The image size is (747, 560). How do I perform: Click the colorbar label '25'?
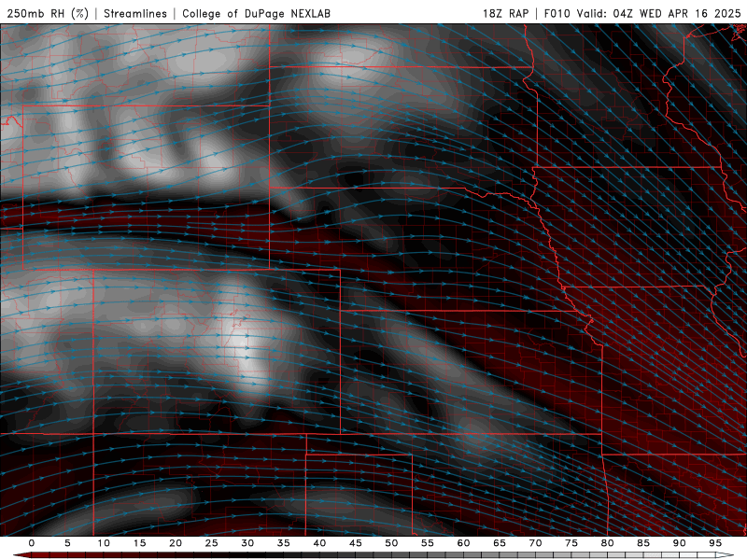[211, 543]
